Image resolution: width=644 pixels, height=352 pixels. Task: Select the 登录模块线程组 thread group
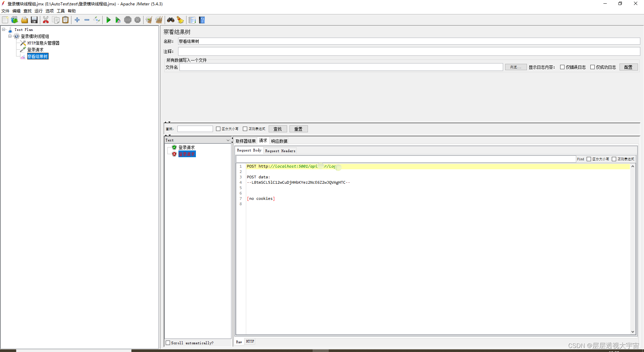point(35,36)
